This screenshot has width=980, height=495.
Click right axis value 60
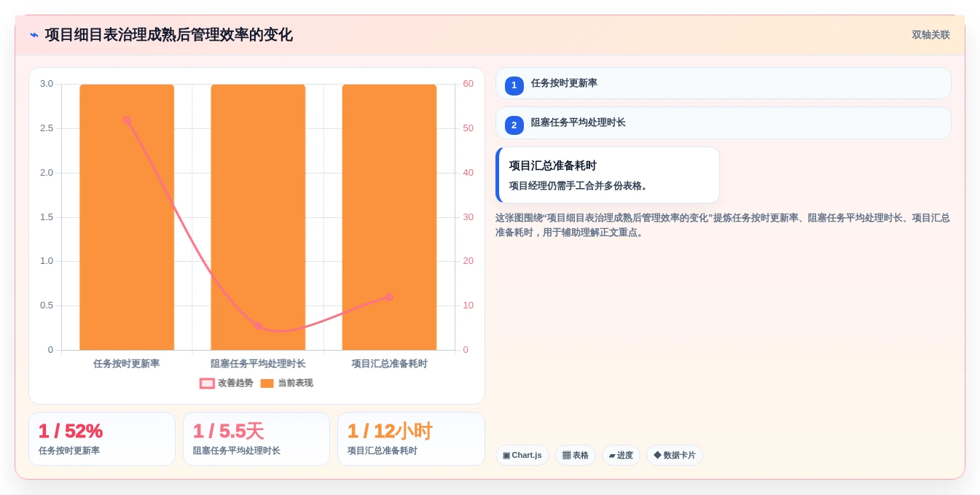pyautogui.click(x=468, y=84)
